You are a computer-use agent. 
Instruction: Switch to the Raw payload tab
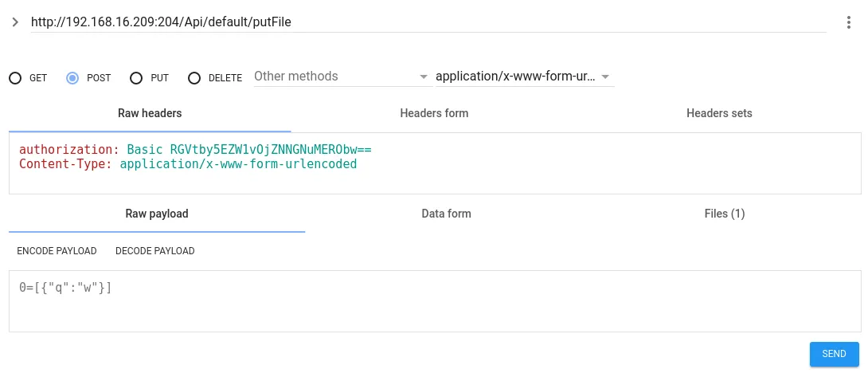[157, 214]
